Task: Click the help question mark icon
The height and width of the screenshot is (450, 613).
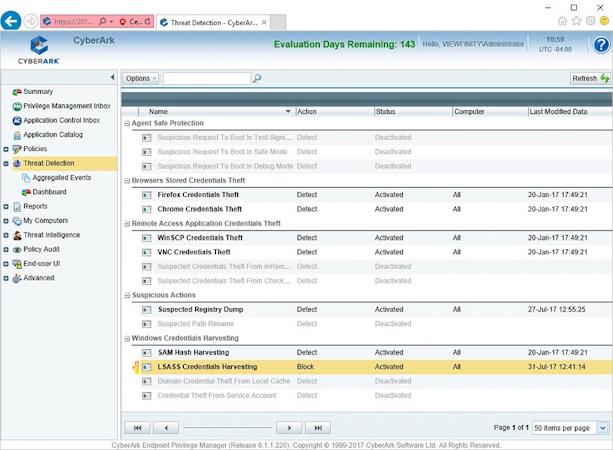Action: tap(600, 45)
